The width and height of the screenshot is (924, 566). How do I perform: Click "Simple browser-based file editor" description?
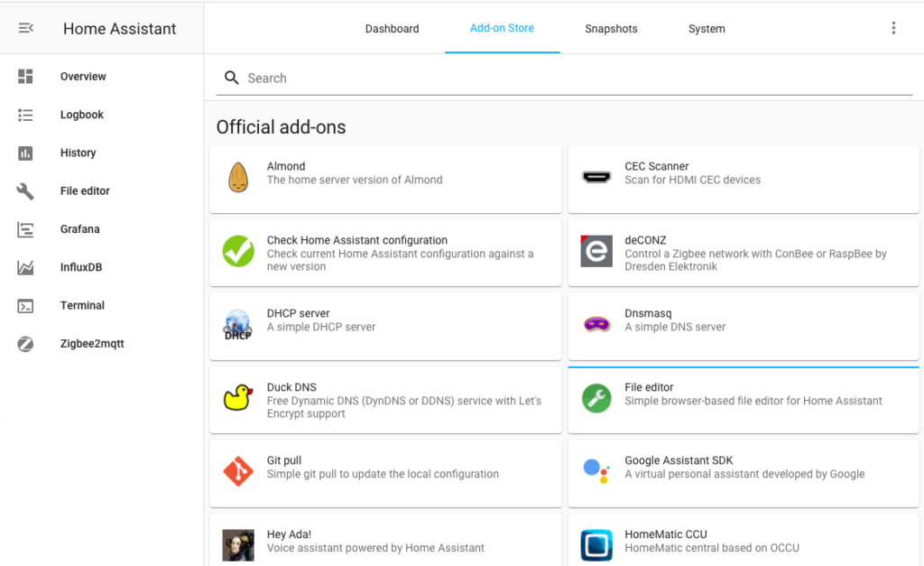point(753,401)
